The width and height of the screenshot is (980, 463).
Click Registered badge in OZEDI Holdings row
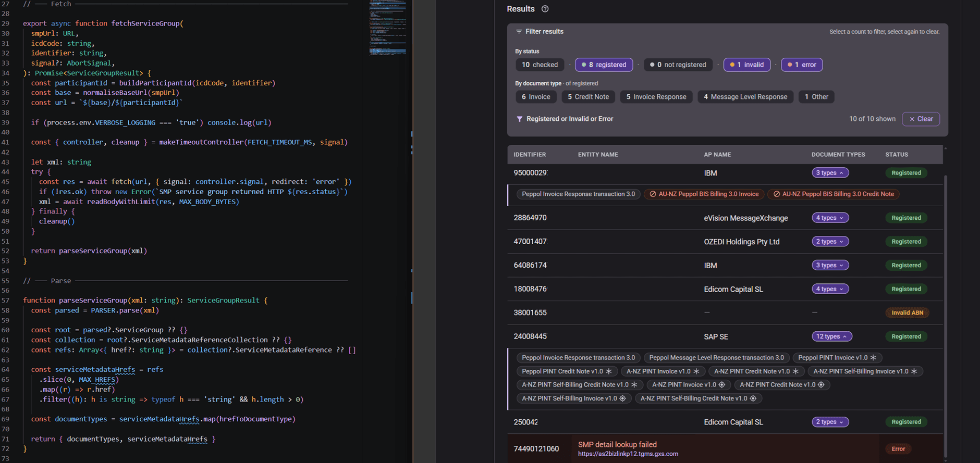(906, 242)
